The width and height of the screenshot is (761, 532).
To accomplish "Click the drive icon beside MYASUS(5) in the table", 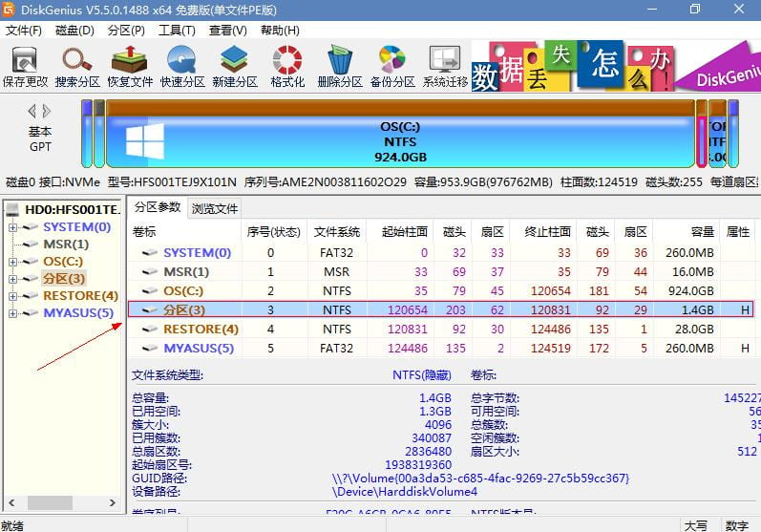I will (150, 348).
